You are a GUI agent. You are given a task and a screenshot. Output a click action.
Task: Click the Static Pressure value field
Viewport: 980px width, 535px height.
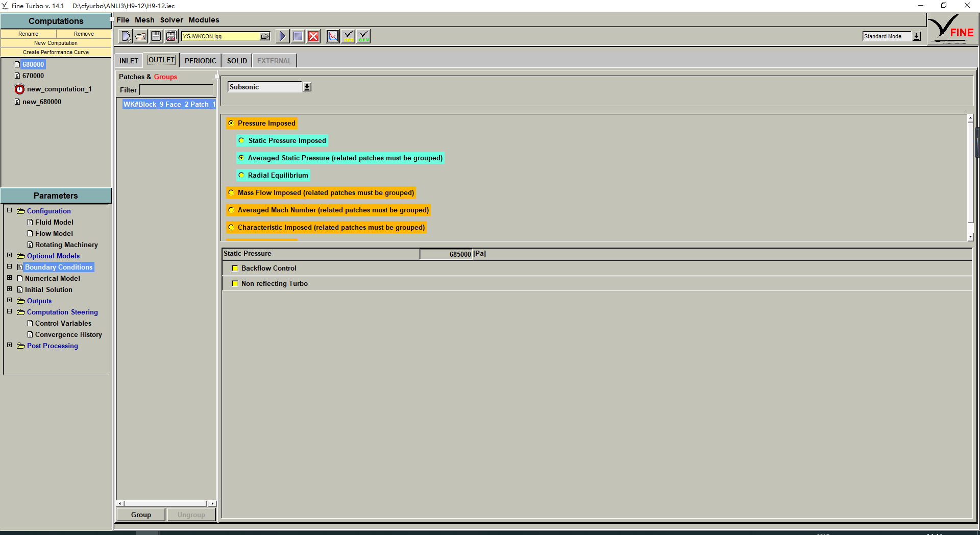446,254
